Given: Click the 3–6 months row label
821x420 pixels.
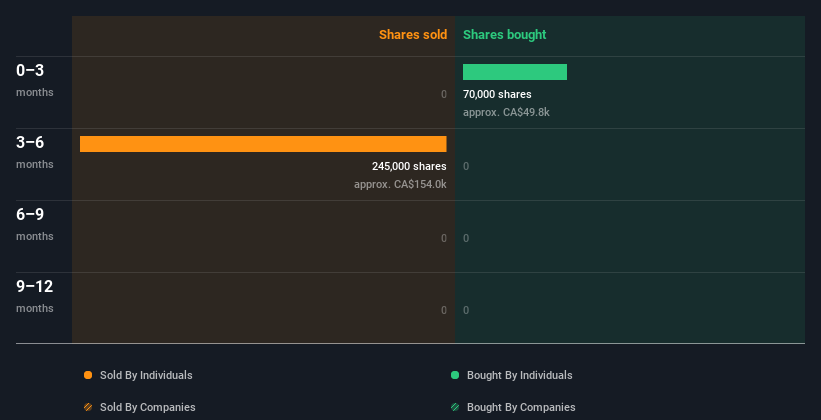Looking at the screenshot, I should 35,152.
